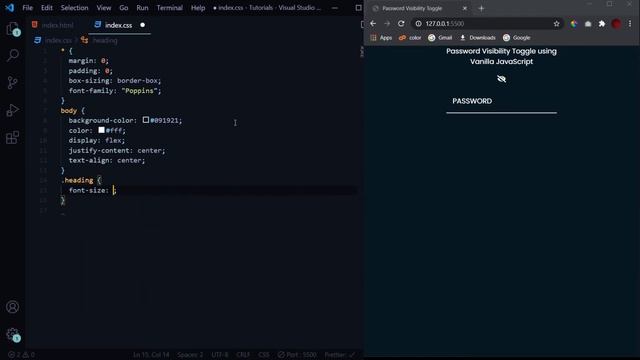This screenshot has width=640, height=360.
Task: Click the font-size property line
Action: tap(92, 190)
